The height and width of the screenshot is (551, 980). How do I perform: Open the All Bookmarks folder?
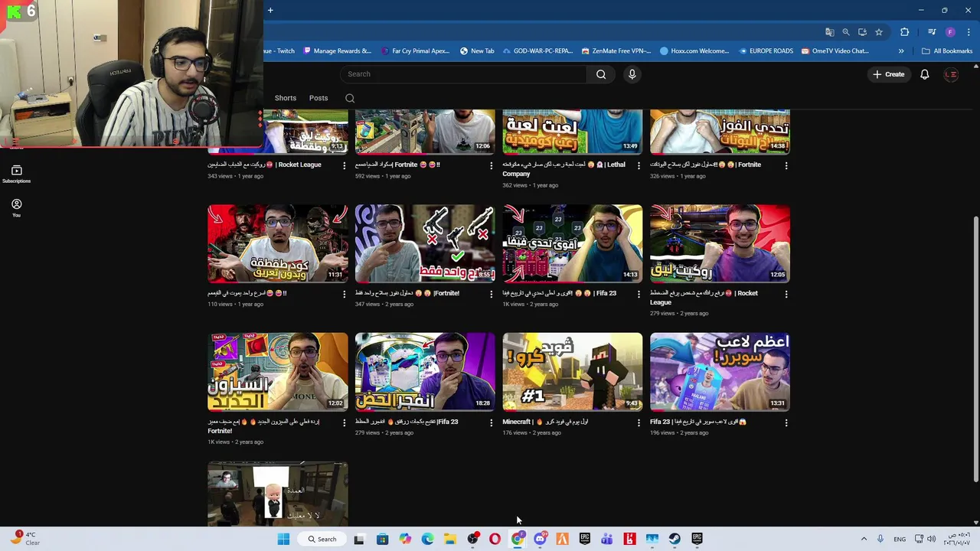947,51
